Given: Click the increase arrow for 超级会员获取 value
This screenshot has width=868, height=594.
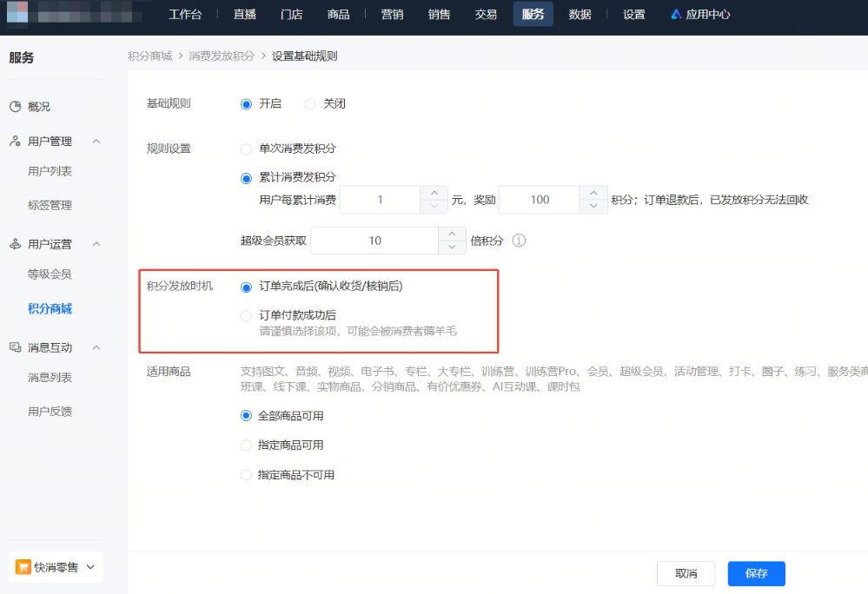Looking at the screenshot, I should click(x=452, y=234).
